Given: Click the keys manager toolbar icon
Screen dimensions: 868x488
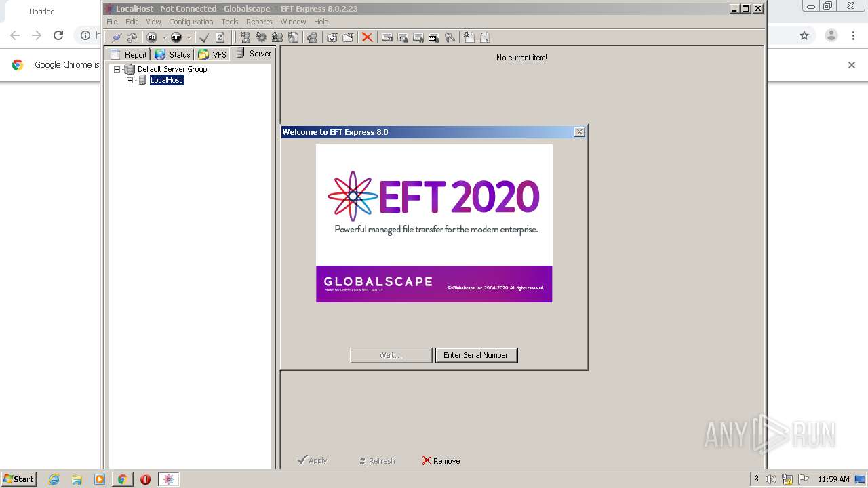Looking at the screenshot, I should [x=450, y=37].
